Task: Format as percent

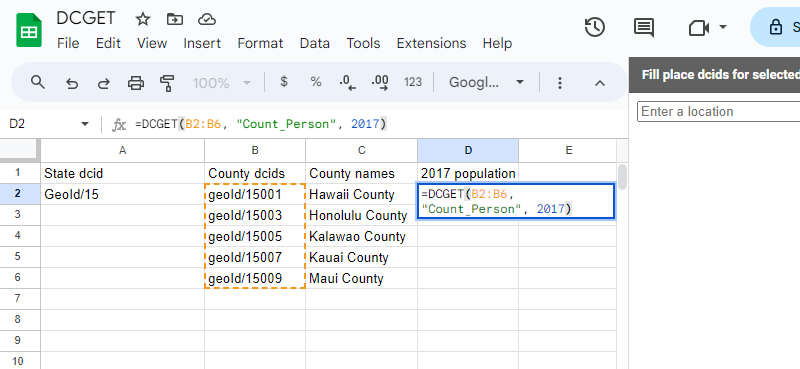Action: click(x=316, y=82)
